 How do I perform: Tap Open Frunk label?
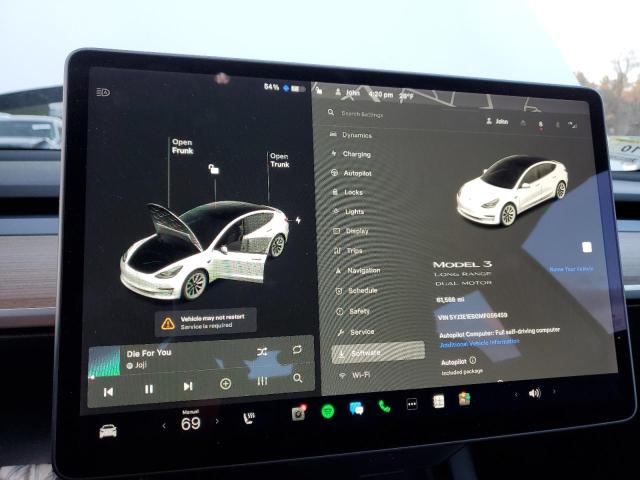[182, 146]
